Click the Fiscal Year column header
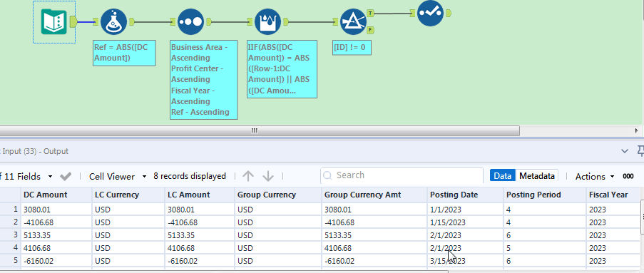This screenshot has width=644, height=273. 613,195
